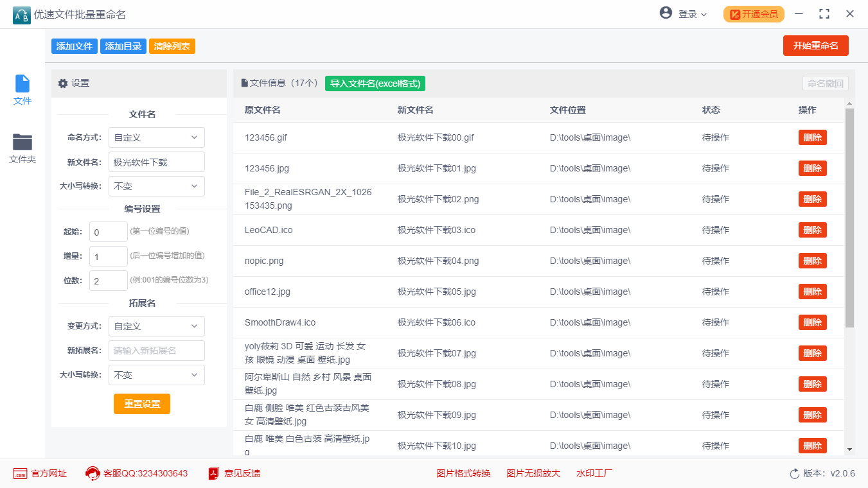Click the file list vertical scrollbar thumb
Viewport: 868px width, 488px height.
[x=849, y=218]
